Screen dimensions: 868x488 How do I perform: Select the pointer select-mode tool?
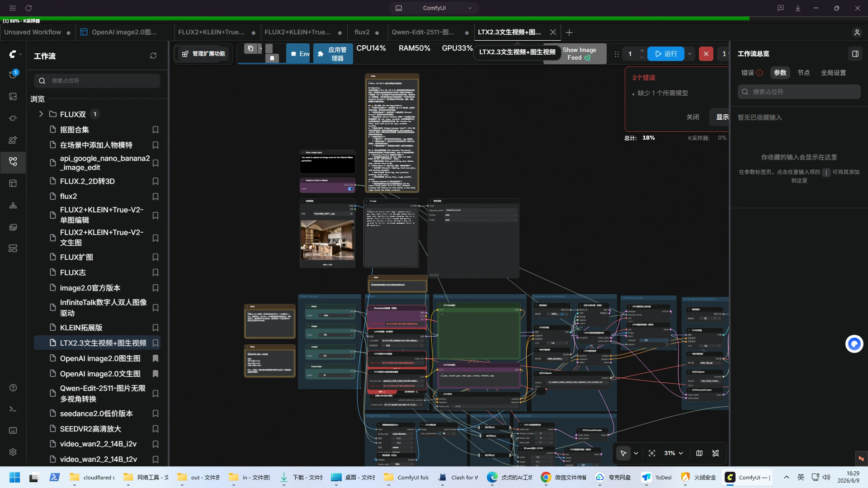coord(623,453)
